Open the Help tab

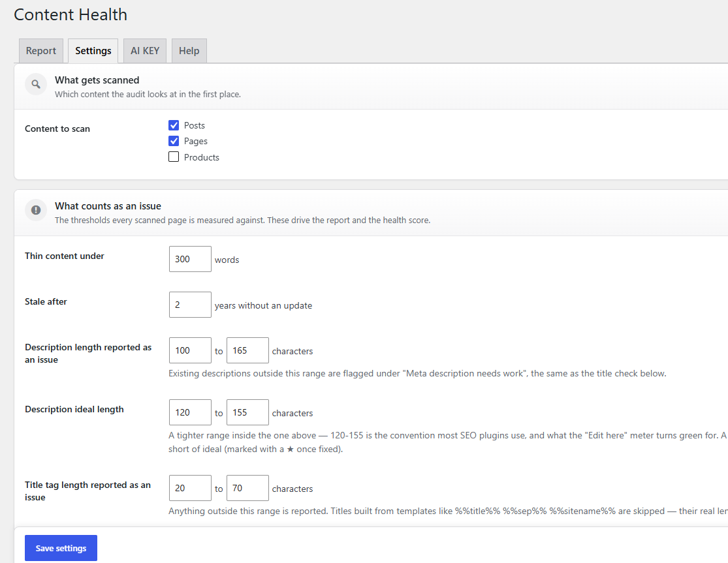pyautogui.click(x=189, y=50)
